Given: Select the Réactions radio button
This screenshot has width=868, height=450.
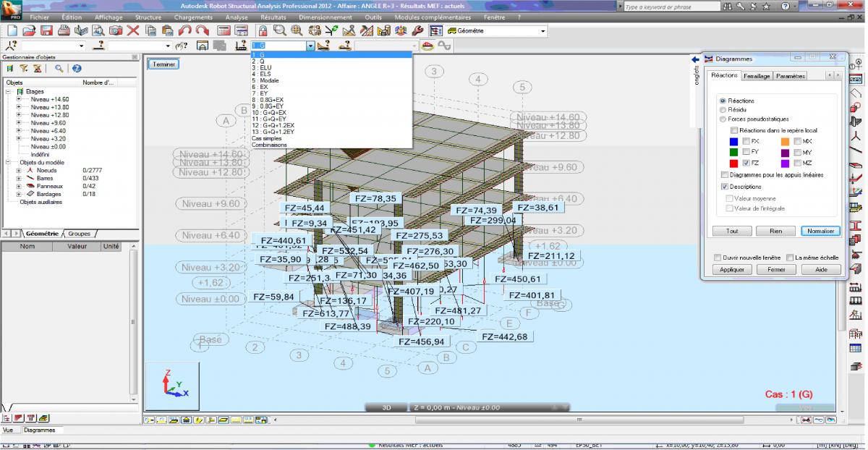Looking at the screenshot, I should 723,101.
